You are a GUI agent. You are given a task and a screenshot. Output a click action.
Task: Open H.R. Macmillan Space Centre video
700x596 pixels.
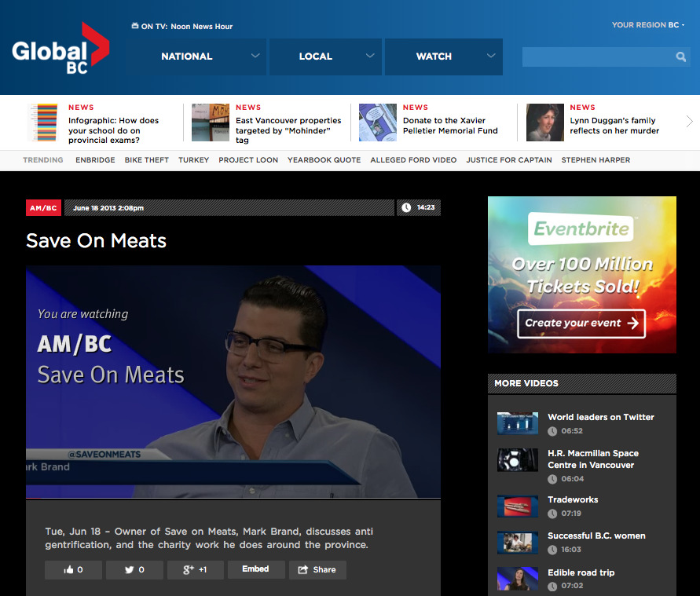point(593,459)
